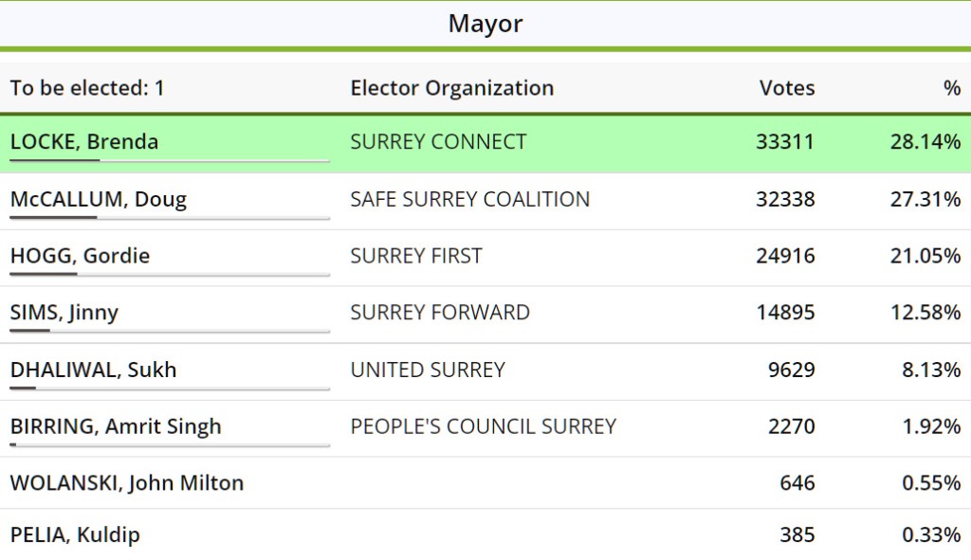Click PEOPLE'S COUNCIL SURREY organization text
Viewport: 971px width, 560px height.
(x=484, y=426)
